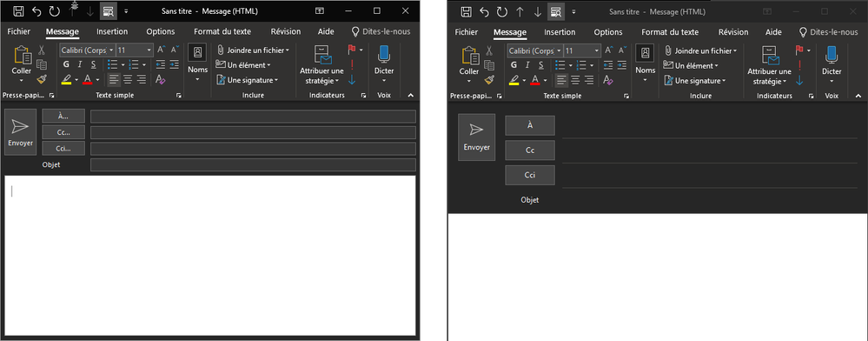Apply yellow highlight color in right window
Image resolution: width=868 pixels, height=341 pixels.
(514, 80)
